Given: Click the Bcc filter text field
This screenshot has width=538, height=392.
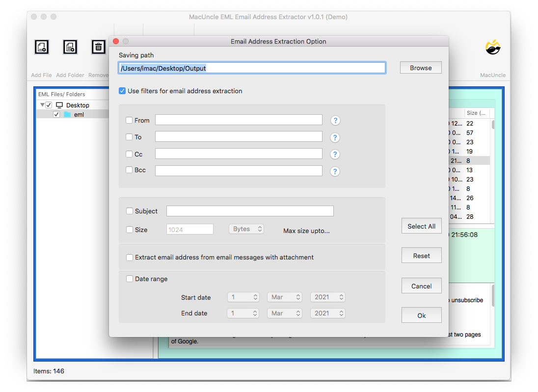Looking at the screenshot, I should (x=239, y=171).
